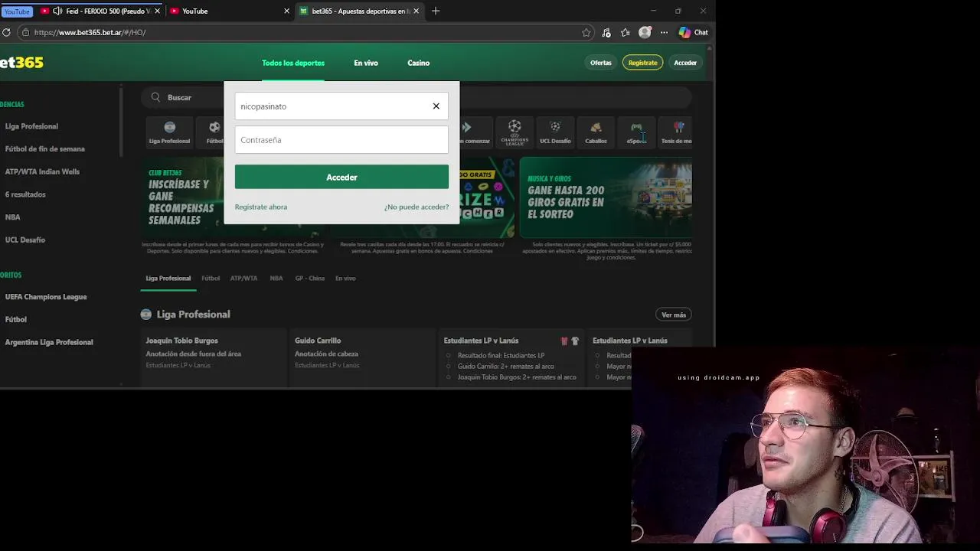Close the Feid - FERXXO 500 tab
The height and width of the screenshot is (551, 980).
pyautogui.click(x=158, y=11)
